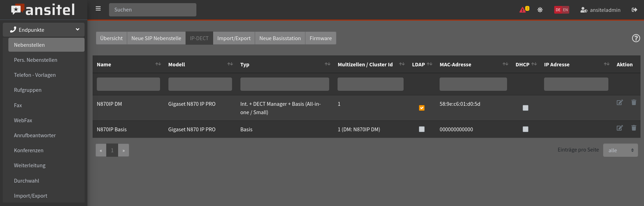Sort table by Name column

[158, 64]
